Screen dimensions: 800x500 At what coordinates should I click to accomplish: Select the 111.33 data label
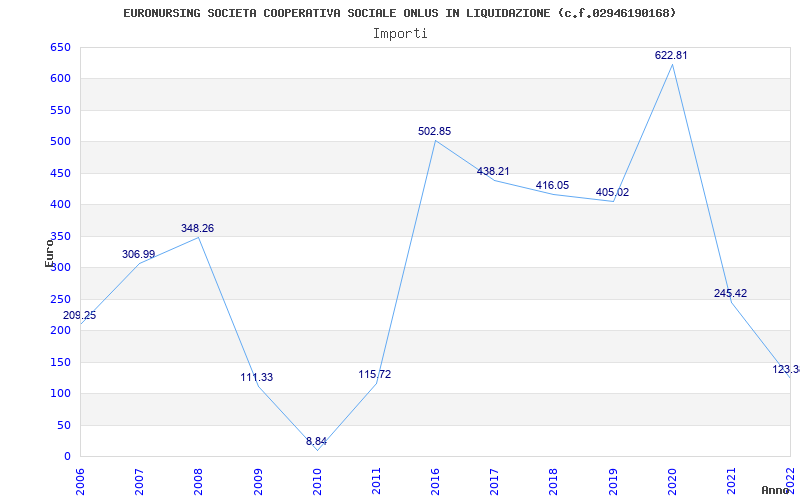click(x=257, y=378)
